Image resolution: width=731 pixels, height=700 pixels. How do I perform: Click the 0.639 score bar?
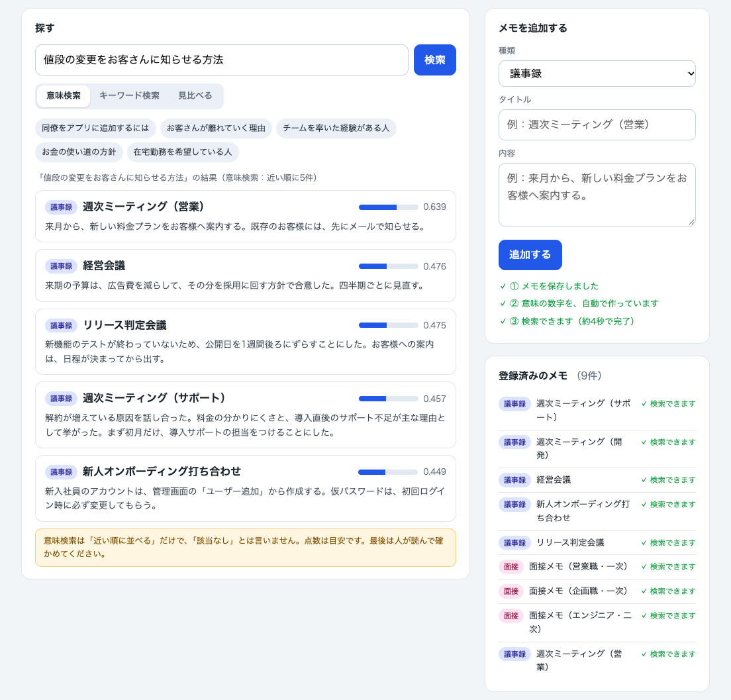388,207
